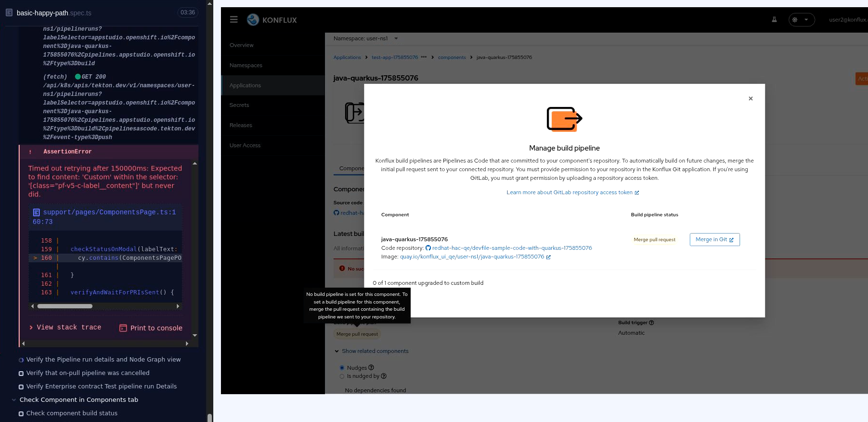Select Namespaces in the sidebar

[273, 65]
